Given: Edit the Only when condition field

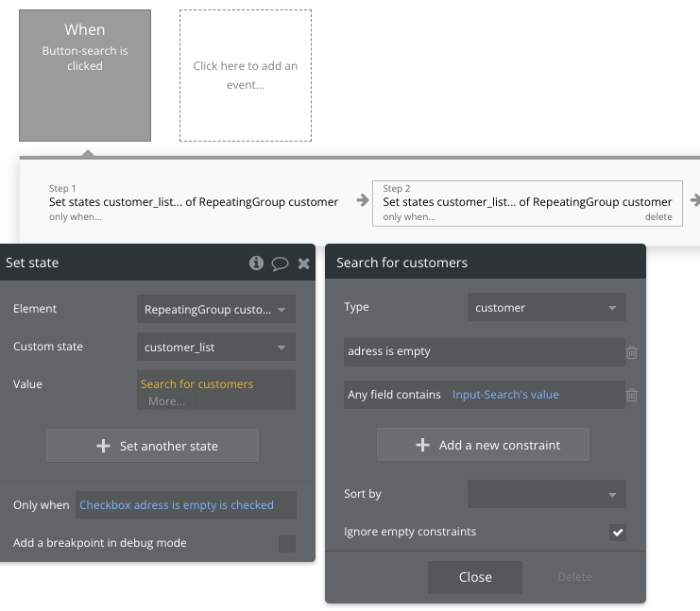Looking at the screenshot, I should pyautogui.click(x=186, y=505).
